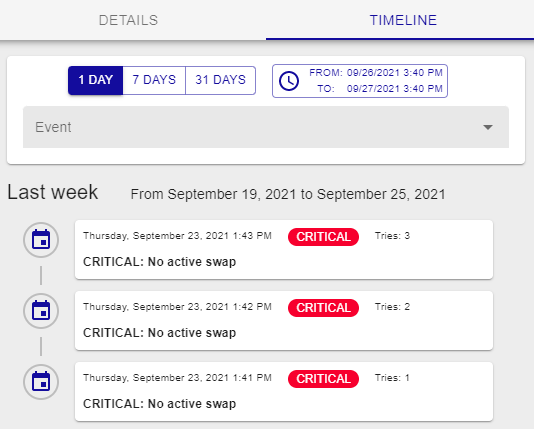Click calendar icon for 1:42 PM event

(41, 311)
